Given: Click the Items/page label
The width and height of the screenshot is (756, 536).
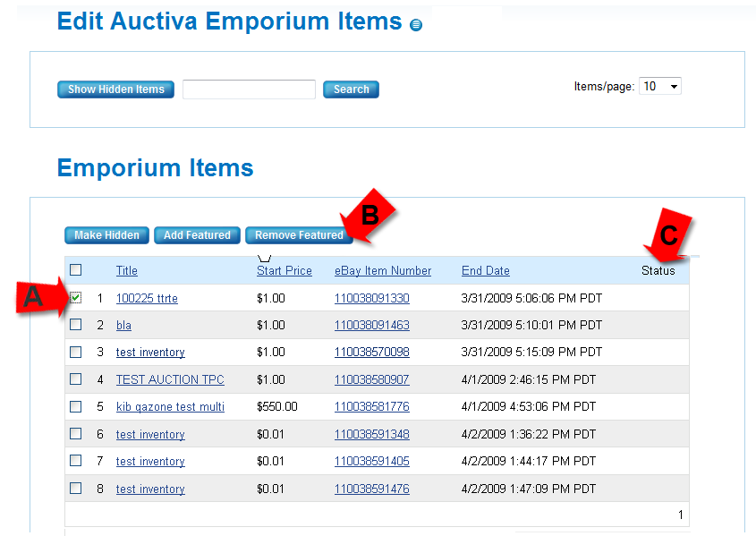Looking at the screenshot, I should click(604, 86).
